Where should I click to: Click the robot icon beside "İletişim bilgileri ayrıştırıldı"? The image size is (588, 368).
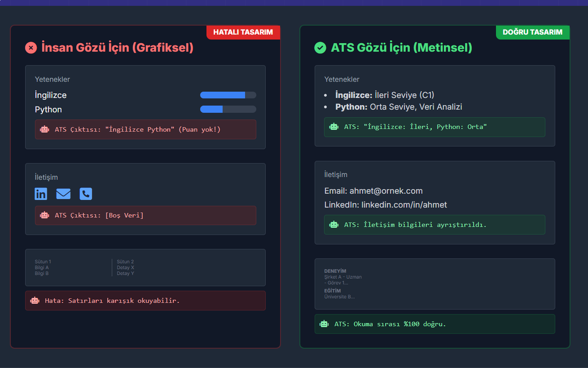(x=334, y=224)
